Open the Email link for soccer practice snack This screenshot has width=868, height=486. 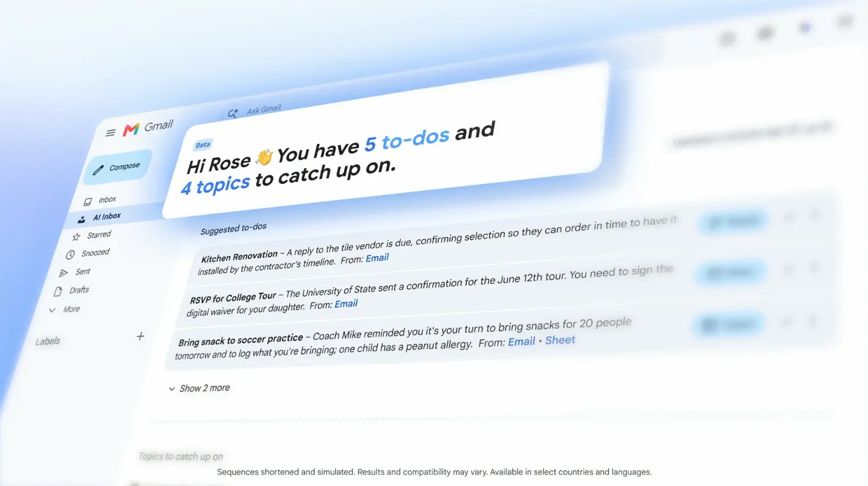click(521, 342)
